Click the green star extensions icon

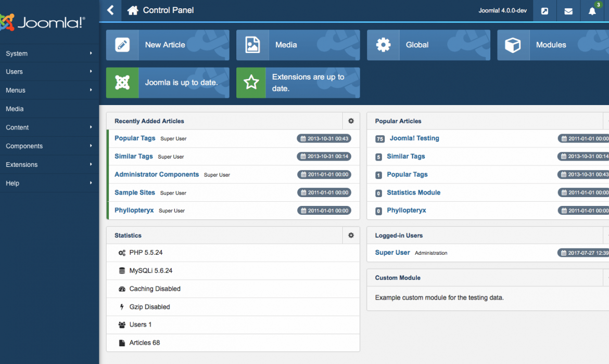(x=251, y=83)
